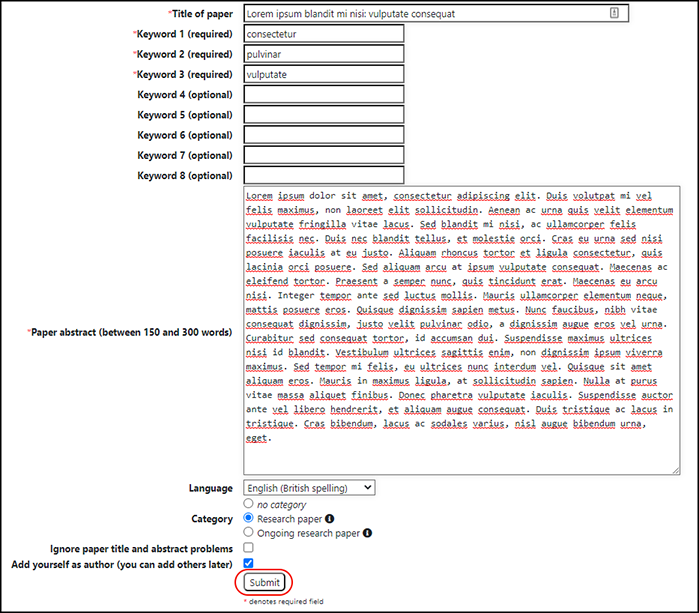Open the Language dropdown
This screenshot has width=699, height=613.
[x=309, y=488]
